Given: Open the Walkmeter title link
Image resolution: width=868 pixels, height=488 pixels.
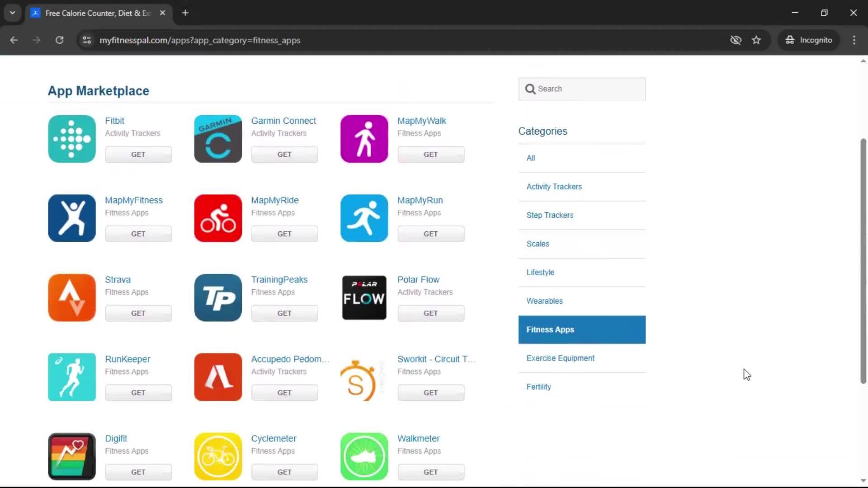Looking at the screenshot, I should coord(418,439).
